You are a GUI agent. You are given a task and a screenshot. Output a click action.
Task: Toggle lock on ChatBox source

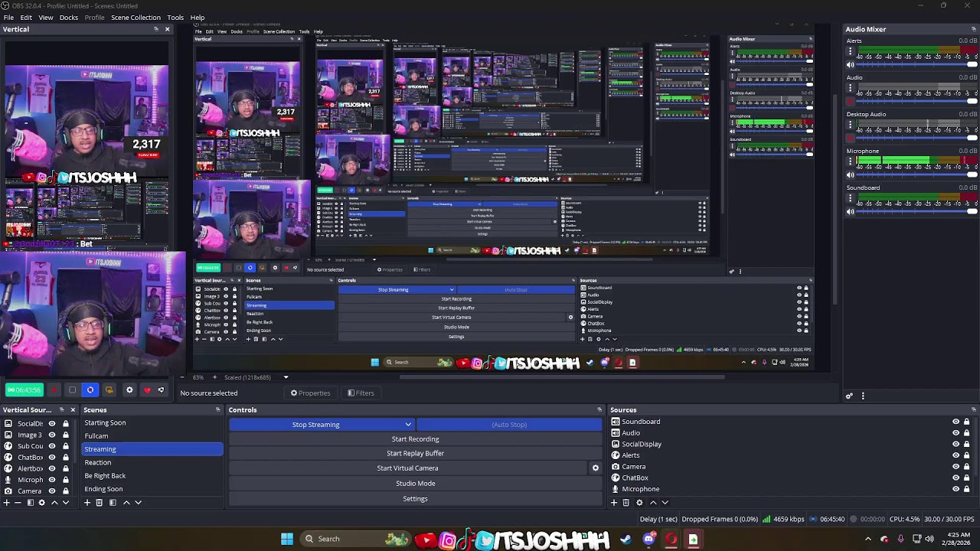coord(966,478)
